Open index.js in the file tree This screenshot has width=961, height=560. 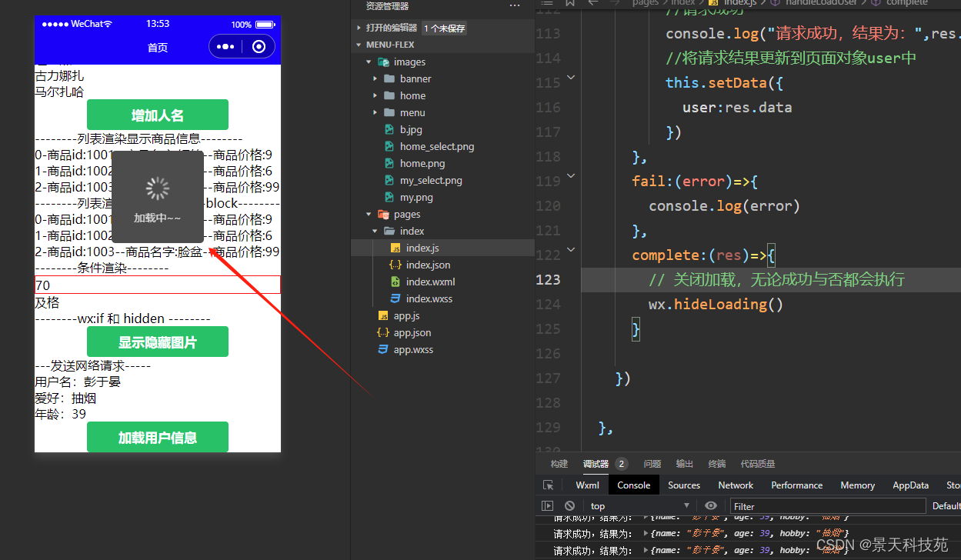click(442, 248)
